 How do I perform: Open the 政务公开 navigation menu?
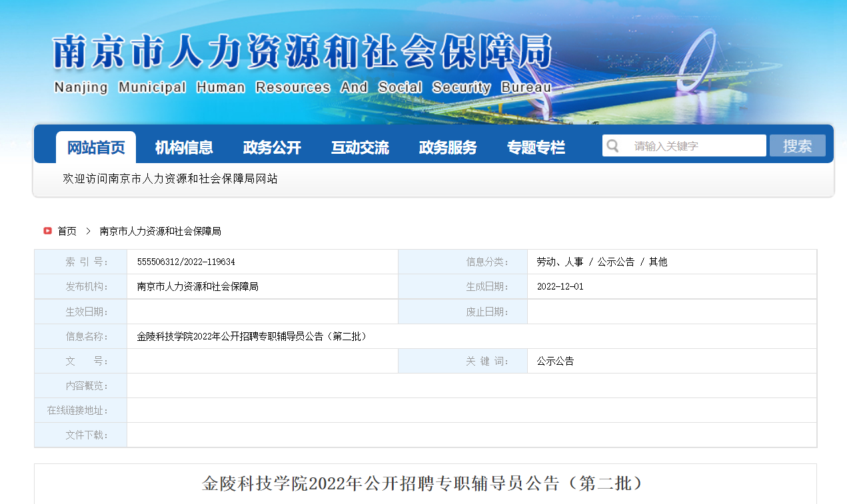pos(272,148)
